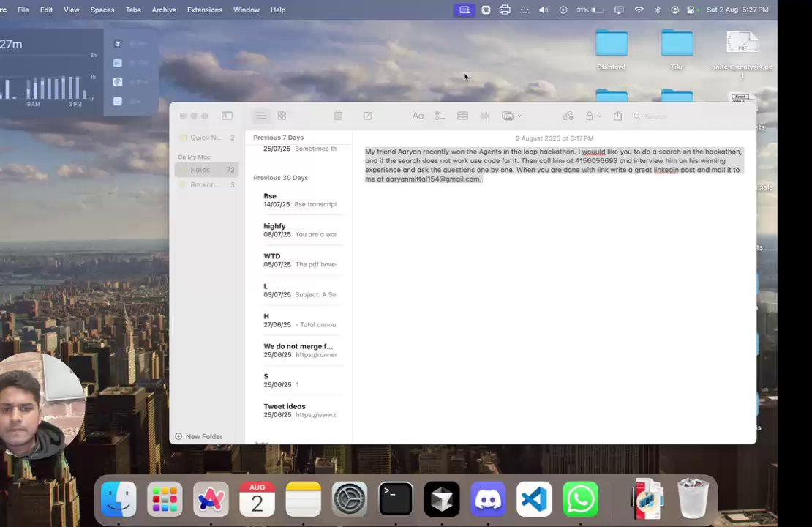The image size is (812, 527).
Task: Open Wi-Fi status in menu bar
Action: [x=639, y=10]
